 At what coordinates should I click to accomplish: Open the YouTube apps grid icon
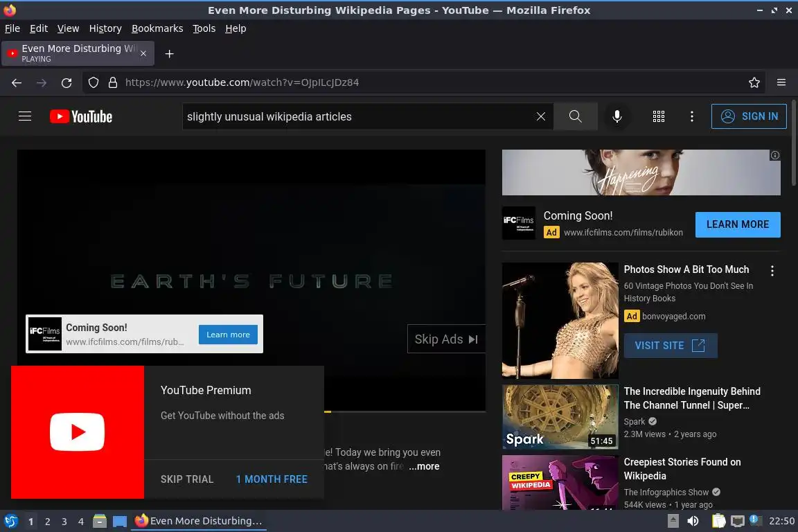coord(659,116)
